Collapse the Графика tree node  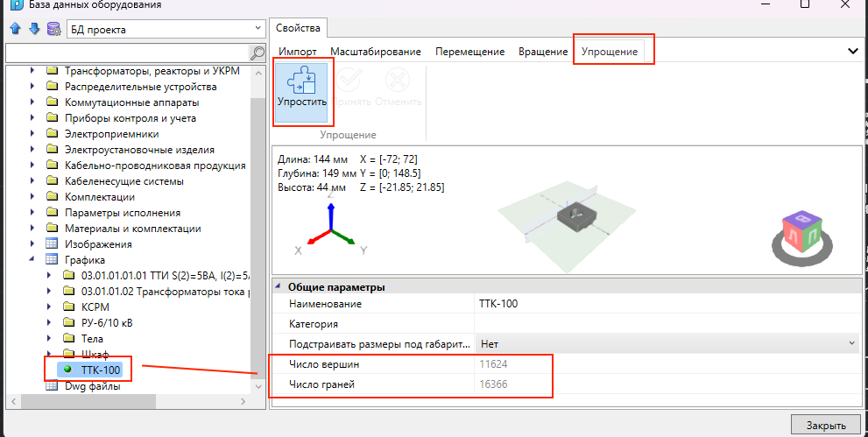[x=32, y=260]
